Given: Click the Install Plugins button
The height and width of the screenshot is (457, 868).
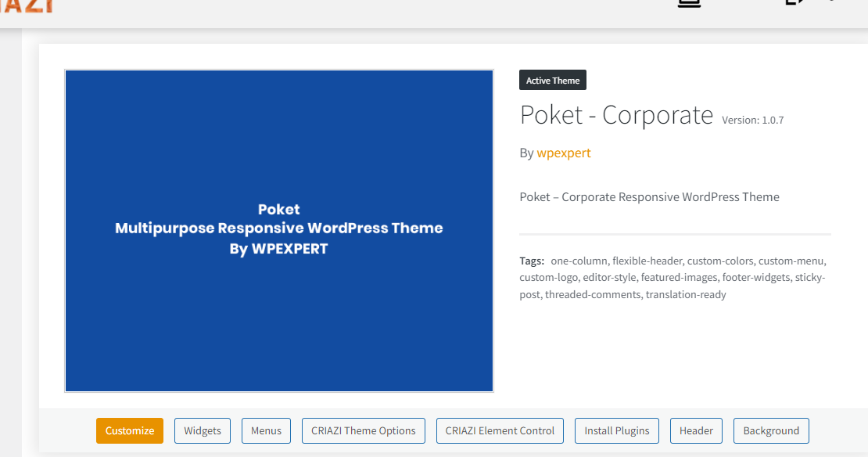Looking at the screenshot, I should [x=617, y=430].
